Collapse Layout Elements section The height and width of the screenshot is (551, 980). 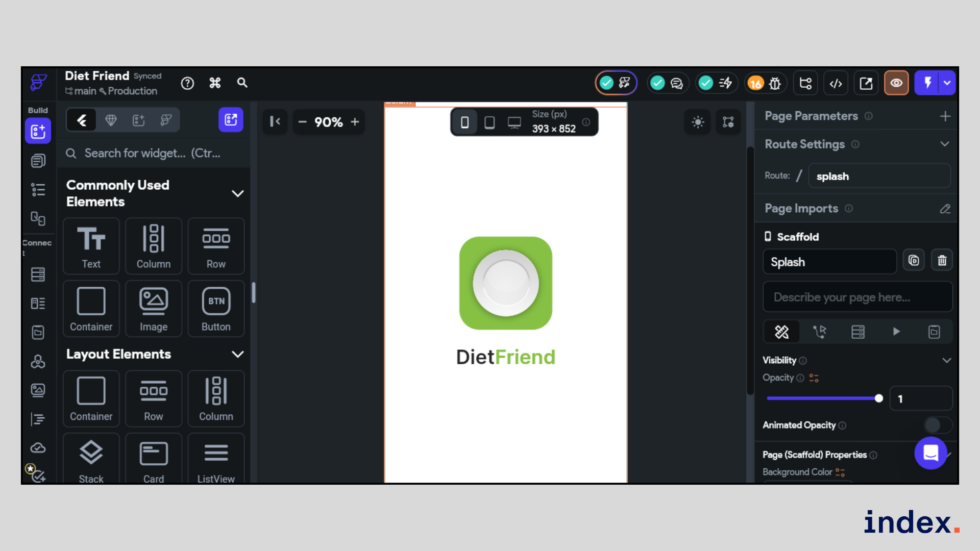point(237,354)
